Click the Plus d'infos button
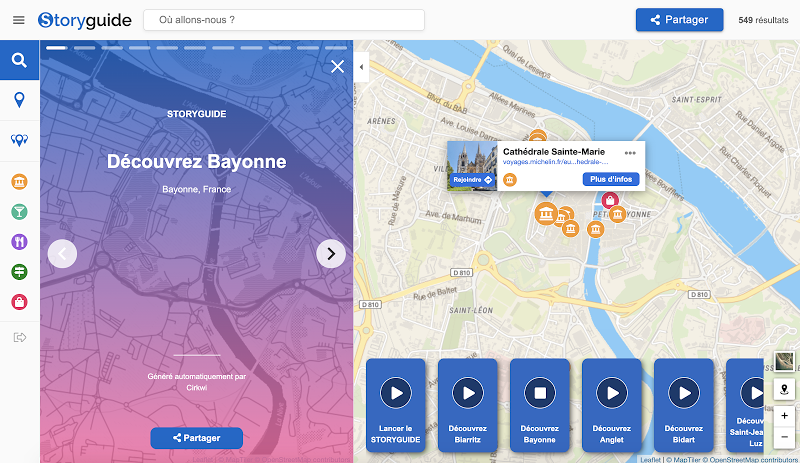Viewport: 800px width, 463px height. (611, 179)
